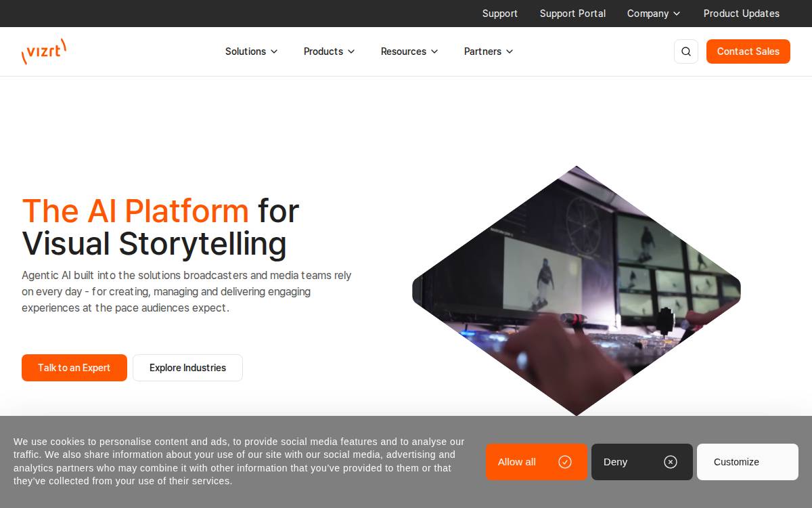The width and height of the screenshot is (812, 508).
Task: Expand the Company dropdown chevron
Action: click(x=677, y=14)
